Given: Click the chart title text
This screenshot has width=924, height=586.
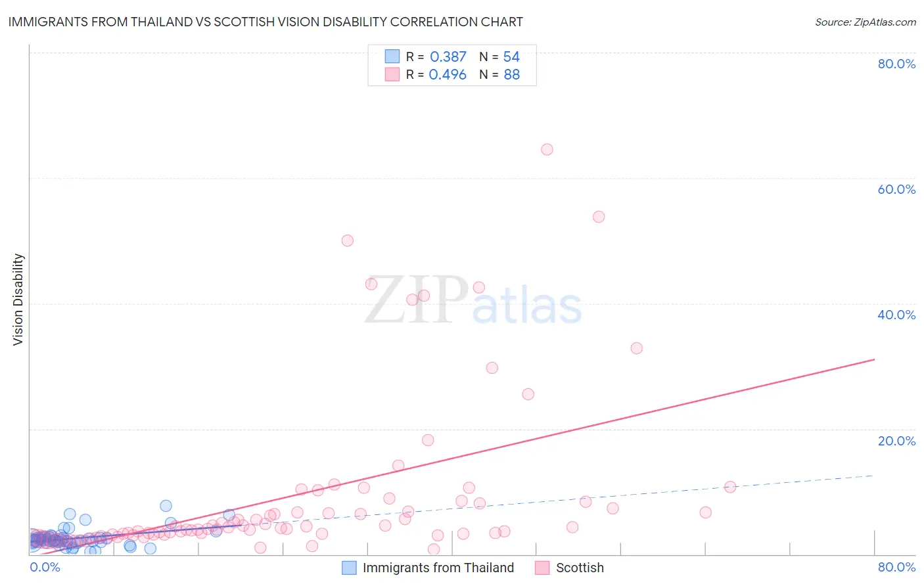Looking at the screenshot, I should 266,22.
